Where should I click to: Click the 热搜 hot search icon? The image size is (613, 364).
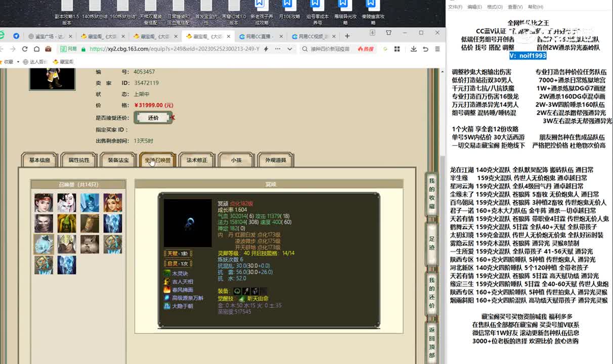[365, 49]
